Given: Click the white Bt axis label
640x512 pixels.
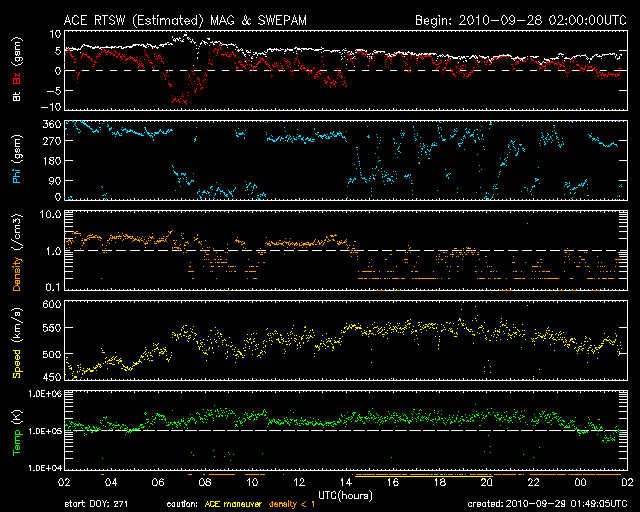Looking at the screenshot, I should [16, 97].
